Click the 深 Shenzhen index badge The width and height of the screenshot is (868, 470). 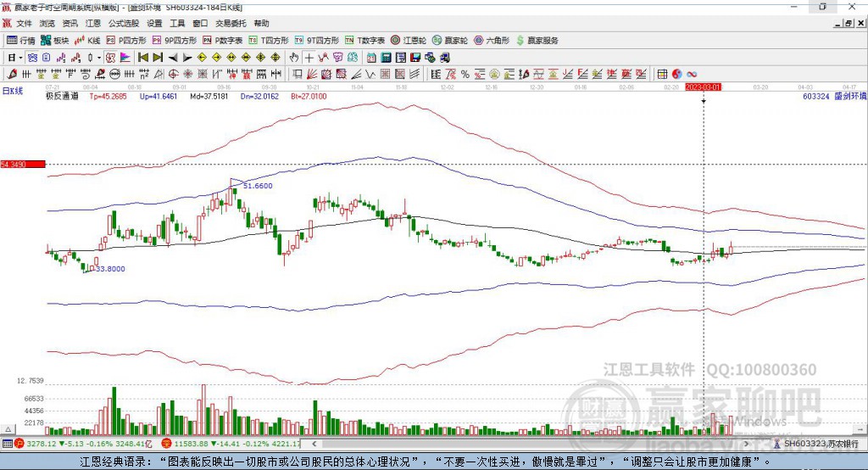tap(167, 444)
